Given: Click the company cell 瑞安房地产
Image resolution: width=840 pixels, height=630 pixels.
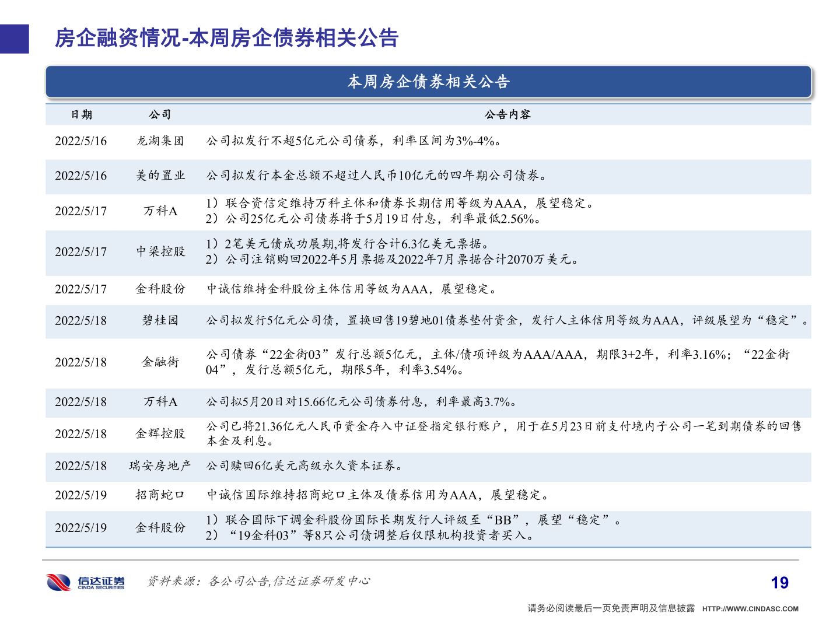Looking at the screenshot, I should (x=160, y=466).
